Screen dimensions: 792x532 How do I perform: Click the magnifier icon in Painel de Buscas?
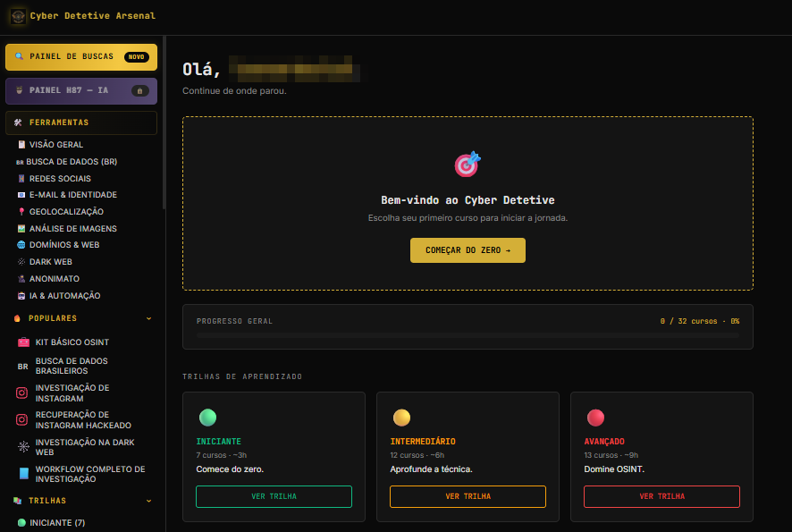point(19,56)
